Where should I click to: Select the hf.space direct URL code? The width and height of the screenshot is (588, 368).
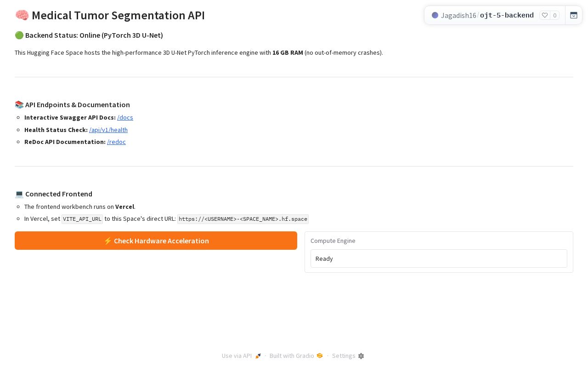click(x=243, y=219)
